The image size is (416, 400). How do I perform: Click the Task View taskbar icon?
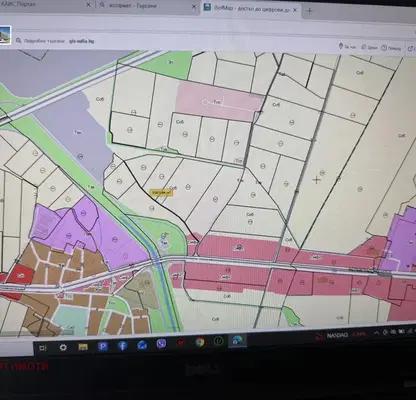point(43,348)
